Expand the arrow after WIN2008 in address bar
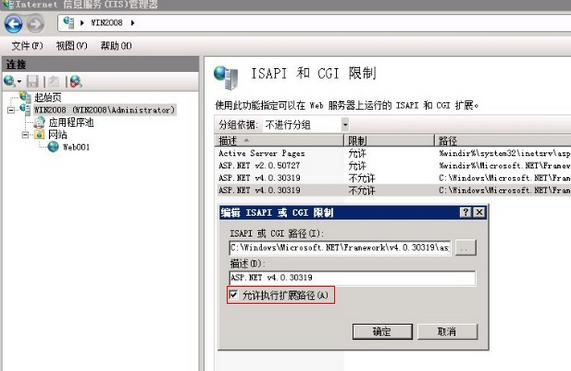Image resolution: width=571 pixels, height=371 pixels. coord(133,23)
